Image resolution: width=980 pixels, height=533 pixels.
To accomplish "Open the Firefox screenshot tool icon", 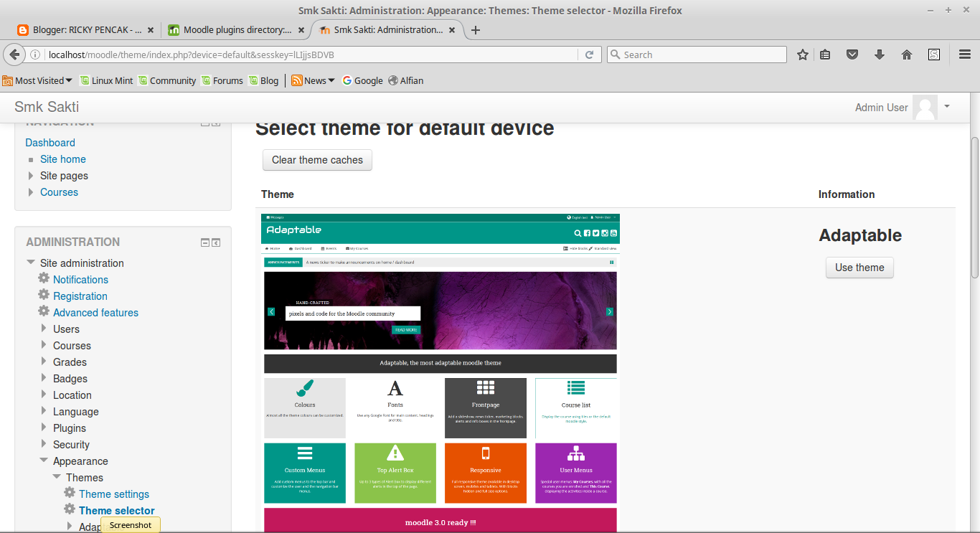I will coord(933,54).
